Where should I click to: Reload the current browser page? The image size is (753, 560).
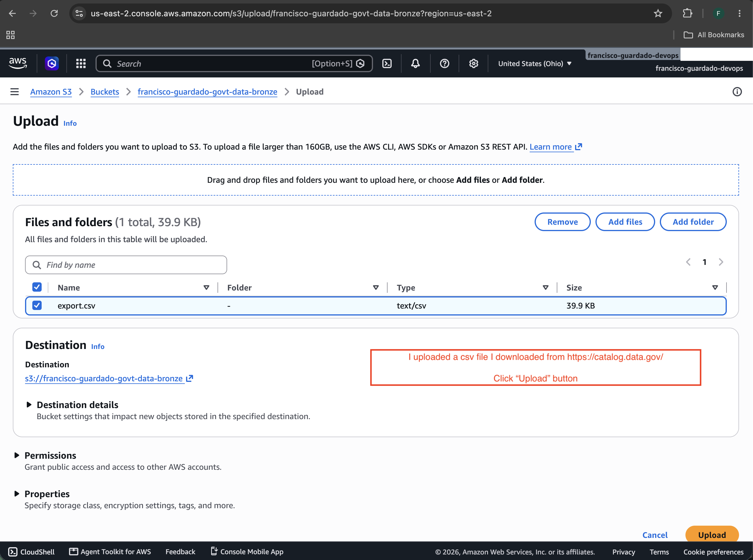tap(54, 14)
